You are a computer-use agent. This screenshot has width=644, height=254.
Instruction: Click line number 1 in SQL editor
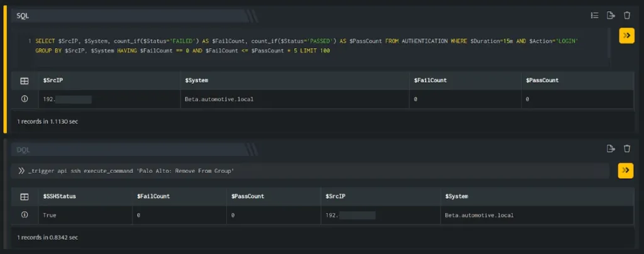click(x=29, y=41)
